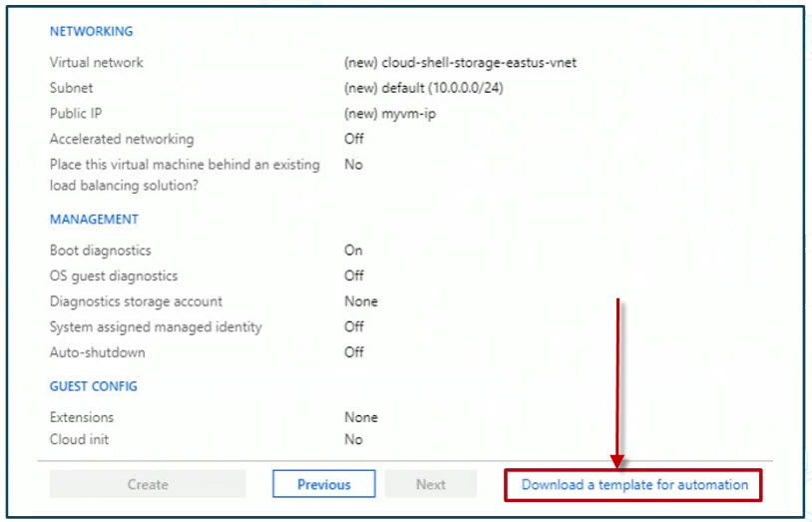Click the load balancing solution question text
The height and width of the screenshot is (522, 812).
pyautogui.click(x=185, y=175)
